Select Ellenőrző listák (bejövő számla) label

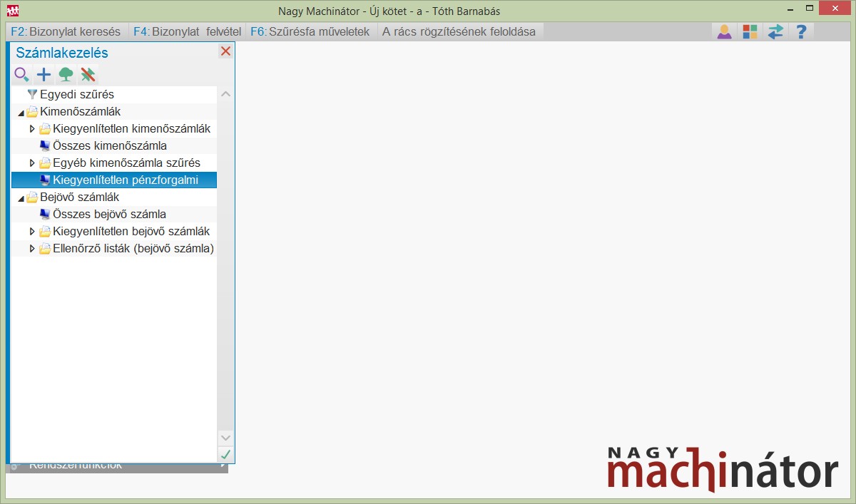(x=133, y=248)
